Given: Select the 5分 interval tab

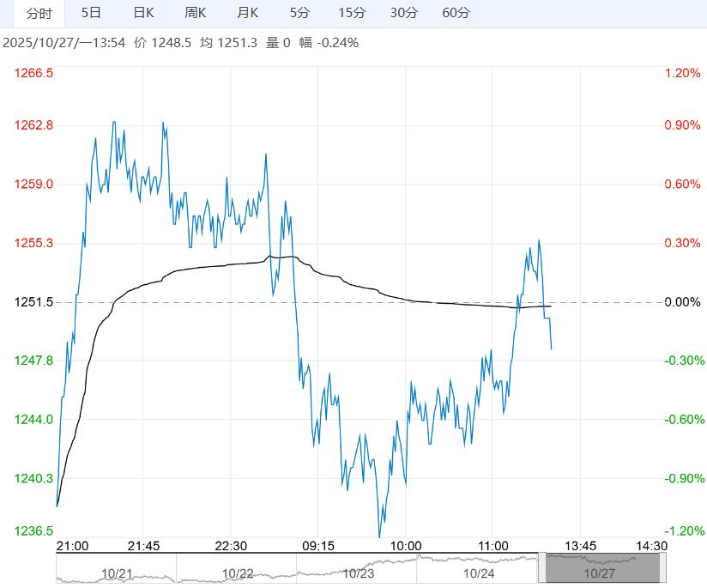Looking at the screenshot, I should pos(299,13).
